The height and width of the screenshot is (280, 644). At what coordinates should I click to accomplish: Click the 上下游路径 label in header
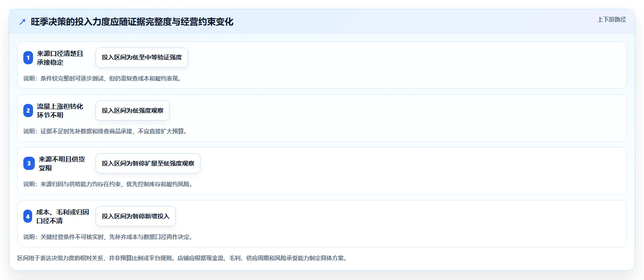click(x=611, y=19)
